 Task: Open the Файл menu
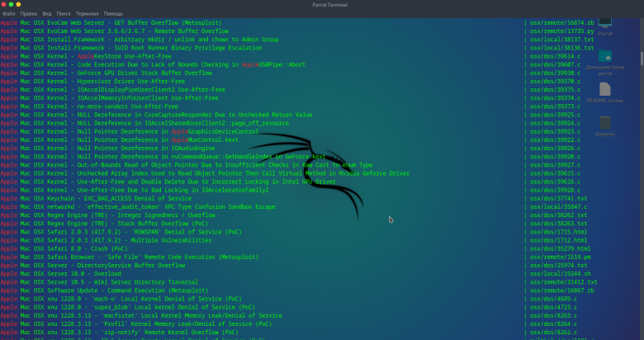8,13
